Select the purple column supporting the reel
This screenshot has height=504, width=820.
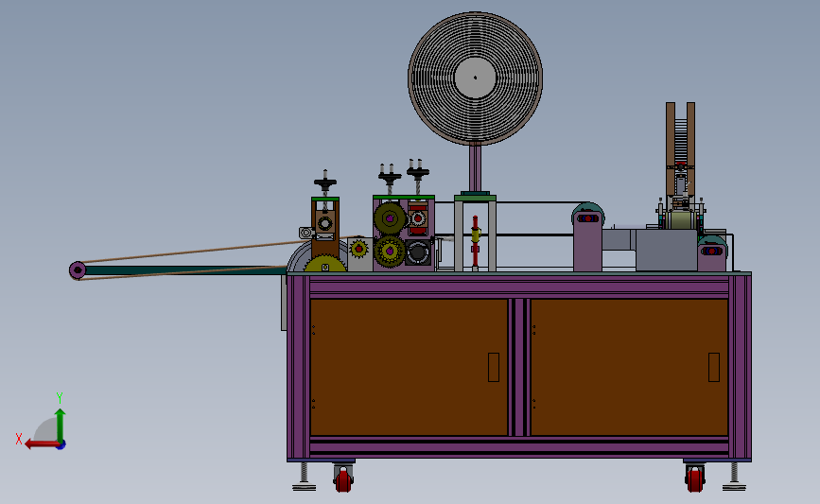tap(475, 168)
